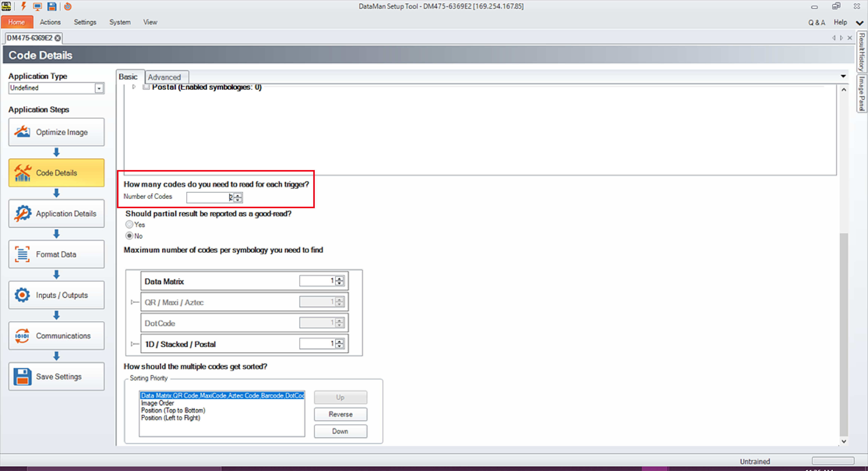The height and width of the screenshot is (471, 868).
Task: Open the Code Details step
Action: coord(56,173)
